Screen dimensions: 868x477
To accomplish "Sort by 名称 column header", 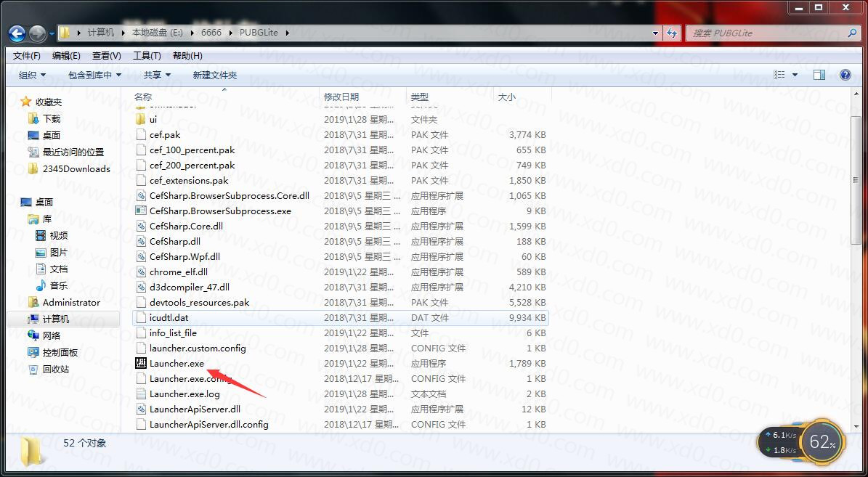I will (143, 97).
